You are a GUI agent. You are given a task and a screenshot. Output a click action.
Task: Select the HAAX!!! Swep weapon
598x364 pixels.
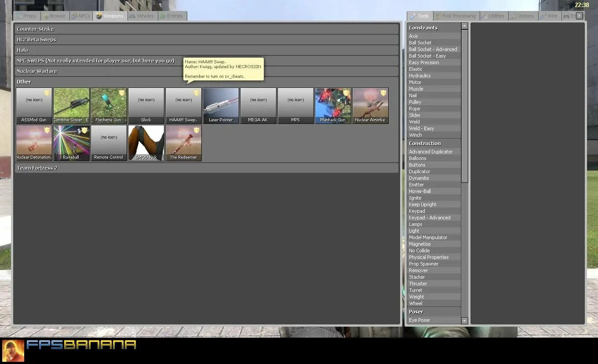click(183, 106)
